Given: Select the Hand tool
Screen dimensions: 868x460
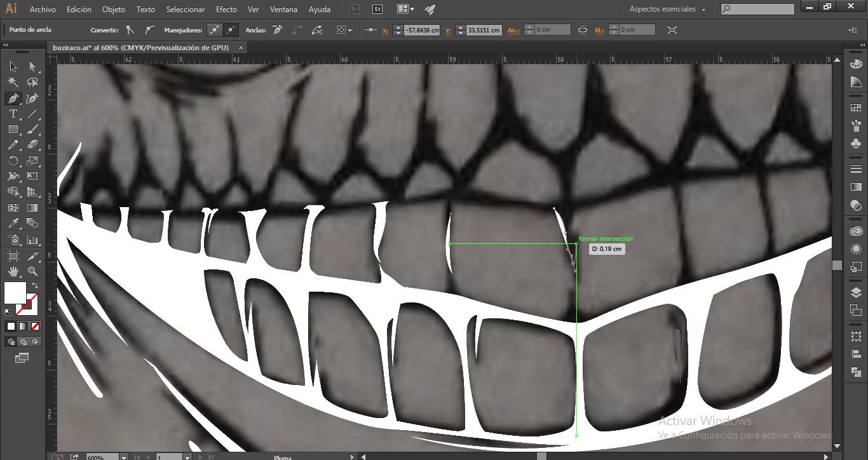Looking at the screenshot, I should pyautogui.click(x=13, y=271).
